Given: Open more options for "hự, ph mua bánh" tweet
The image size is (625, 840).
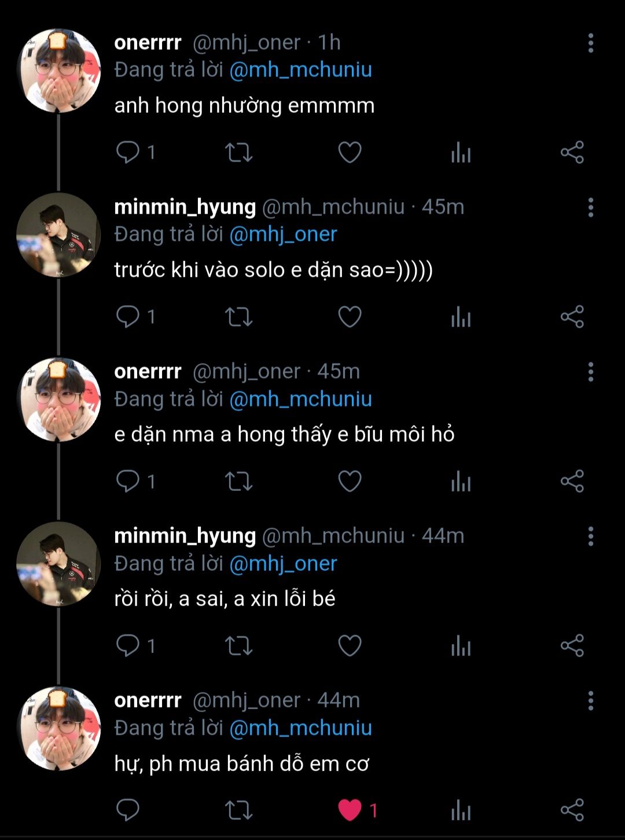Looking at the screenshot, I should tap(590, 700).
